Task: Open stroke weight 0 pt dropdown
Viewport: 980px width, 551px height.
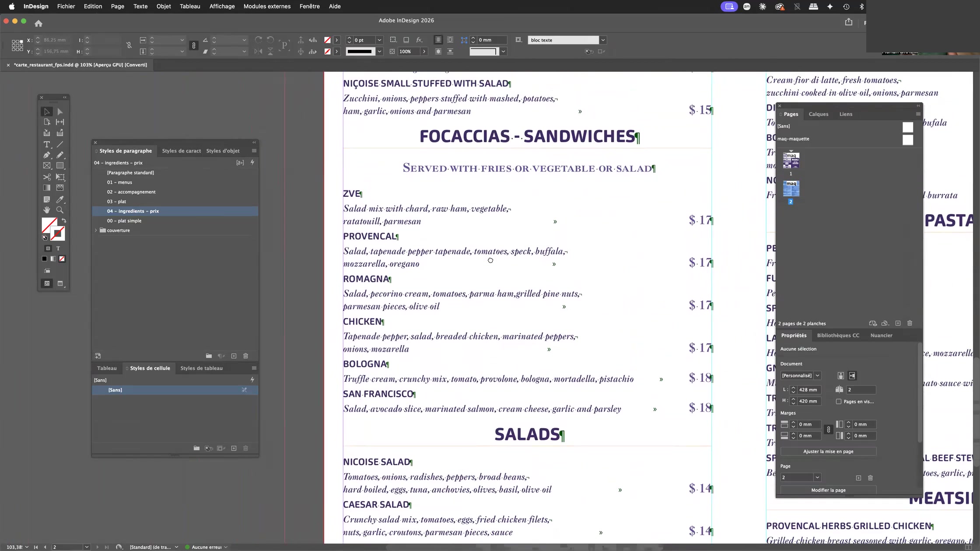Action: (379, 40)
